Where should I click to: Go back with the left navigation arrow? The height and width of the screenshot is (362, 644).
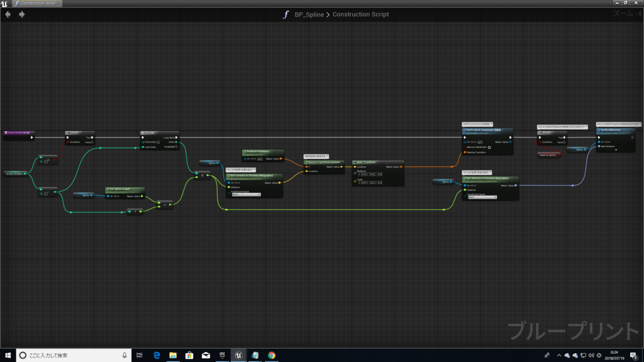[8, 14]
